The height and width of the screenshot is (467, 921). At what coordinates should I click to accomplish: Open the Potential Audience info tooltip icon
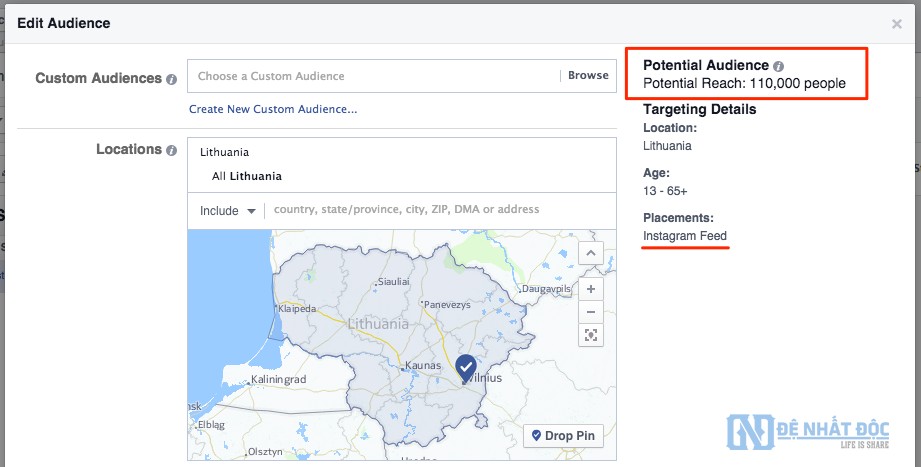pyautogui.click(x=779, y=66)
